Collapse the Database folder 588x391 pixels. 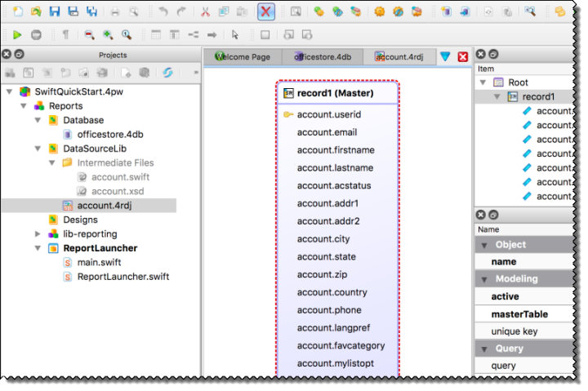point(38,120)
